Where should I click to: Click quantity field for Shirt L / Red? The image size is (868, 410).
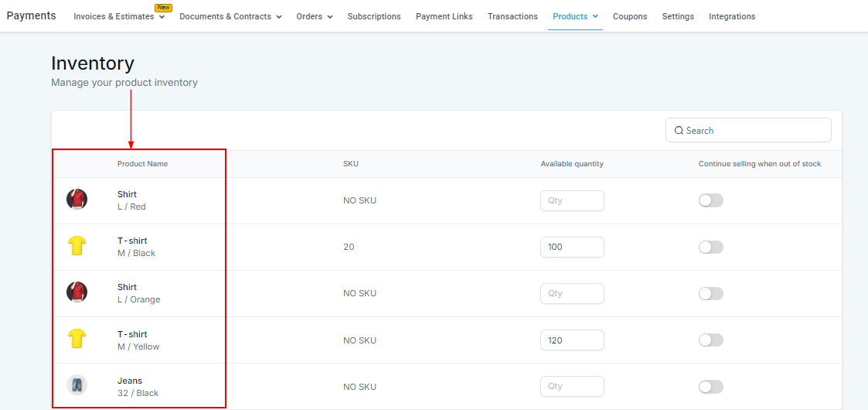pos(572,200)
